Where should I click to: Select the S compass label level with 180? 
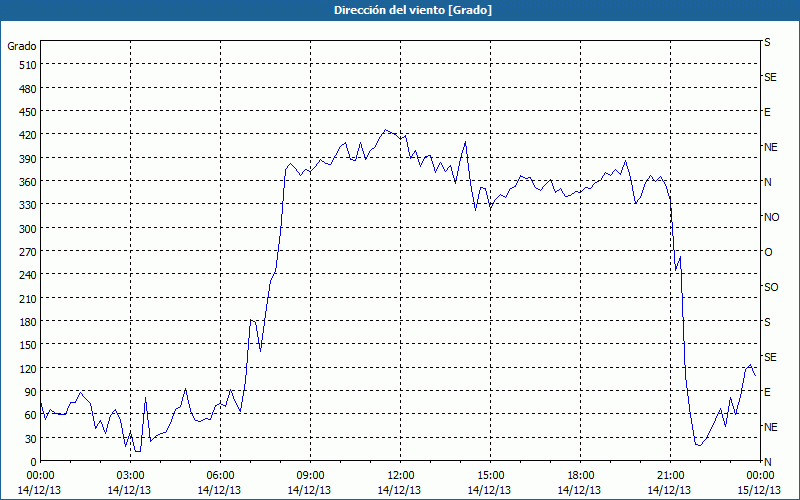point(767,322)
